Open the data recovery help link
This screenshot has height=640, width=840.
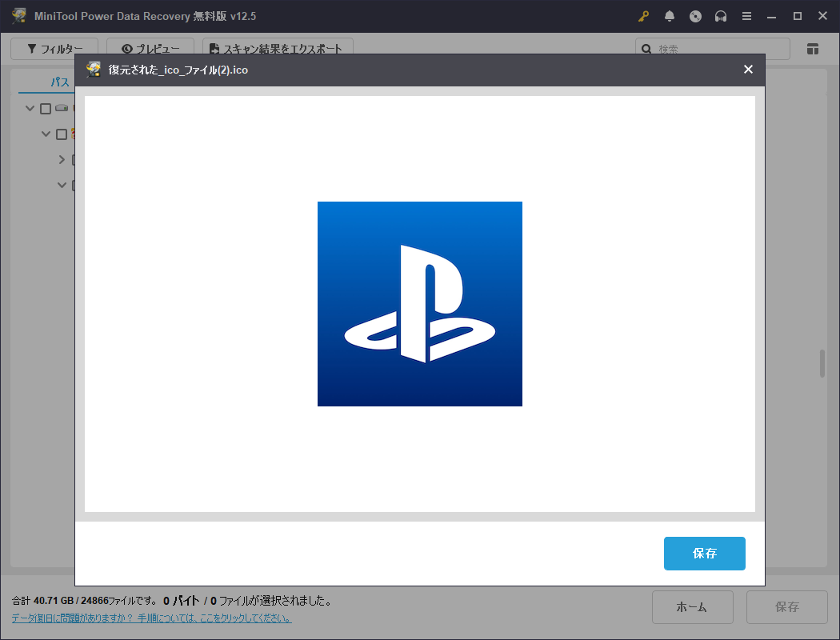[x=152, y=618]
